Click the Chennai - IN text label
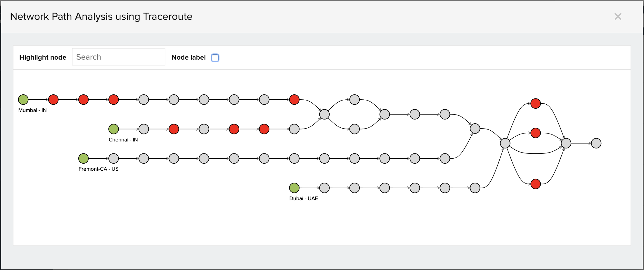This screenshot has width=644, height=270. click(x=123, y=140)
